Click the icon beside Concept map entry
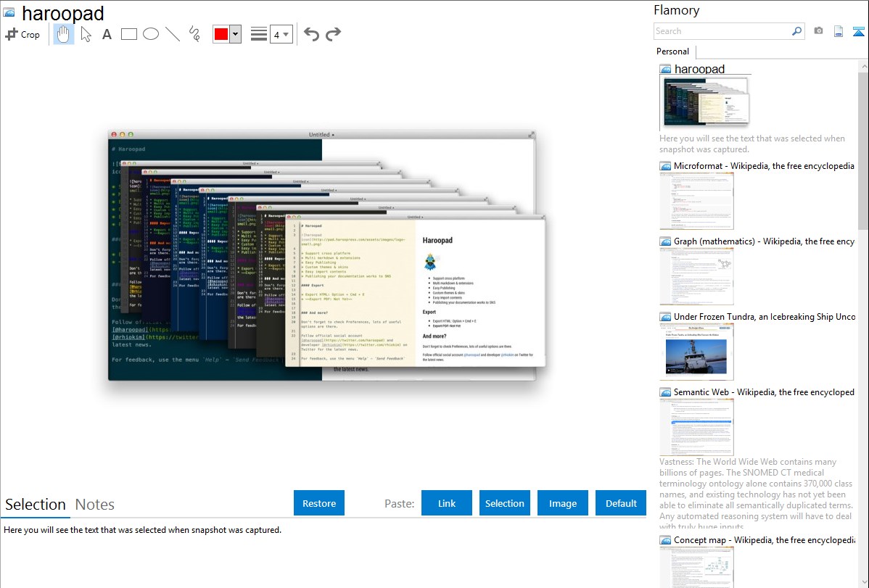This screenshot has height=588, width=869. pyautogui.click(x=666, y=540)
